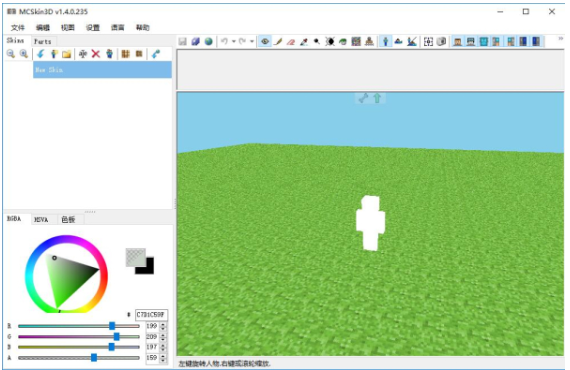Toggle the perspective 3D view mode

(x=386, y=41)
